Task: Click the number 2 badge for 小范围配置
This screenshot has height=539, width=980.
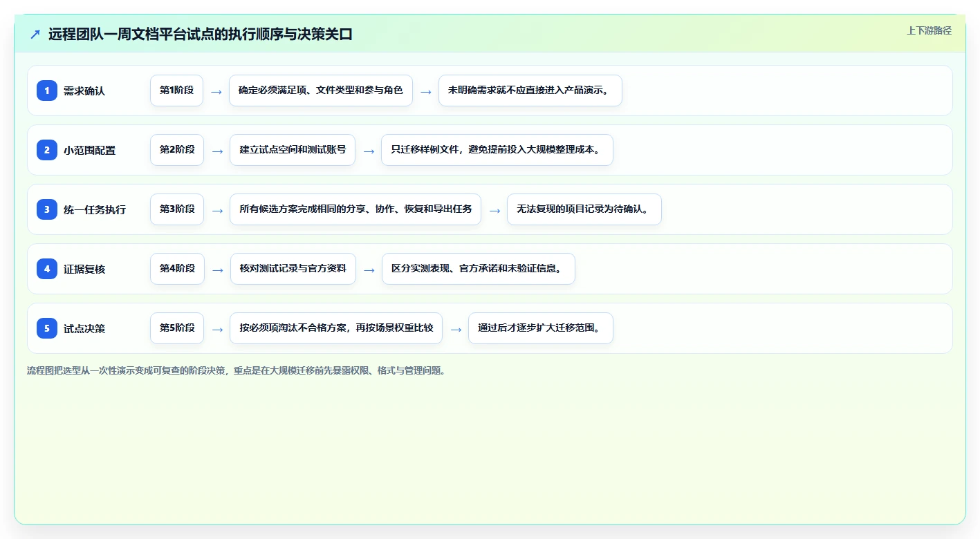Action: click(47, 150)
